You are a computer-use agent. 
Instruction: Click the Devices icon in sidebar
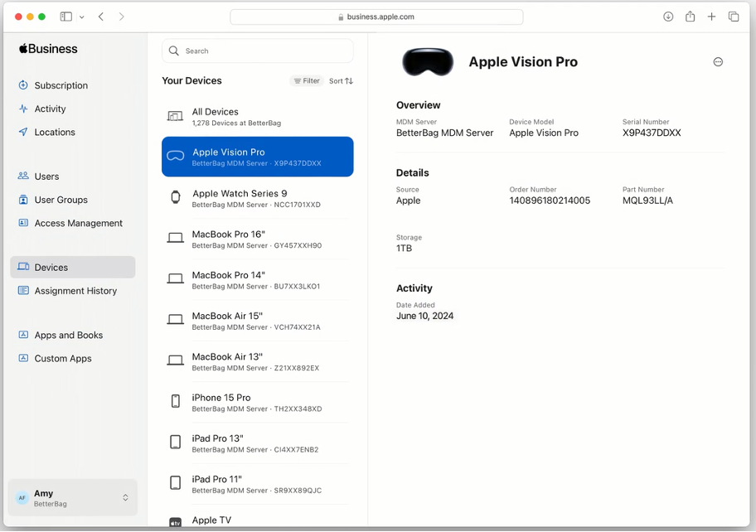point(23,267)
